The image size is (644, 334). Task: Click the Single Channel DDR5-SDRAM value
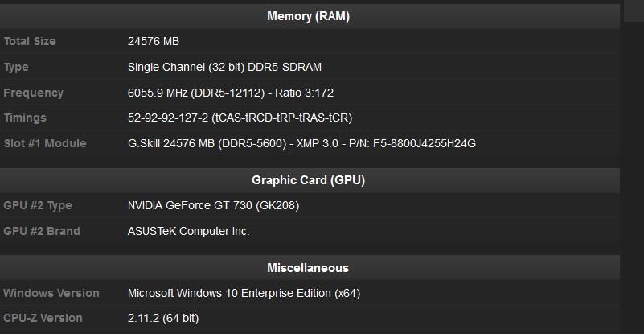[x=224, y=67]
